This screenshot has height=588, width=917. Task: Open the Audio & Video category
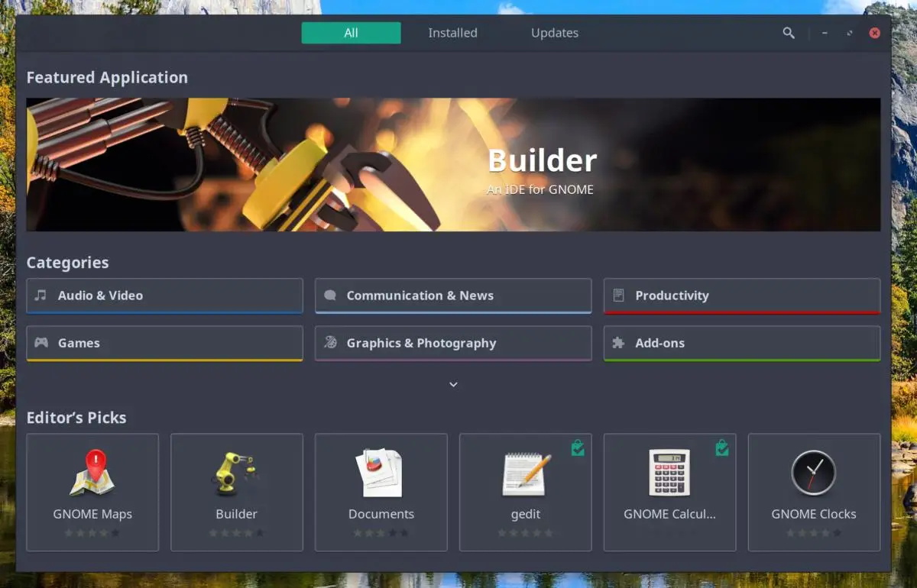pyautogui.click(x=164, y=296)
